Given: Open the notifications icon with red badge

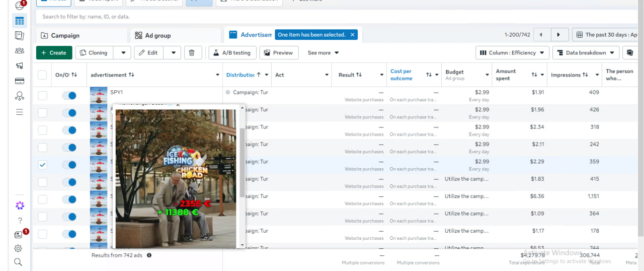Looking at the screenshot, I should [x=20, y=234].
